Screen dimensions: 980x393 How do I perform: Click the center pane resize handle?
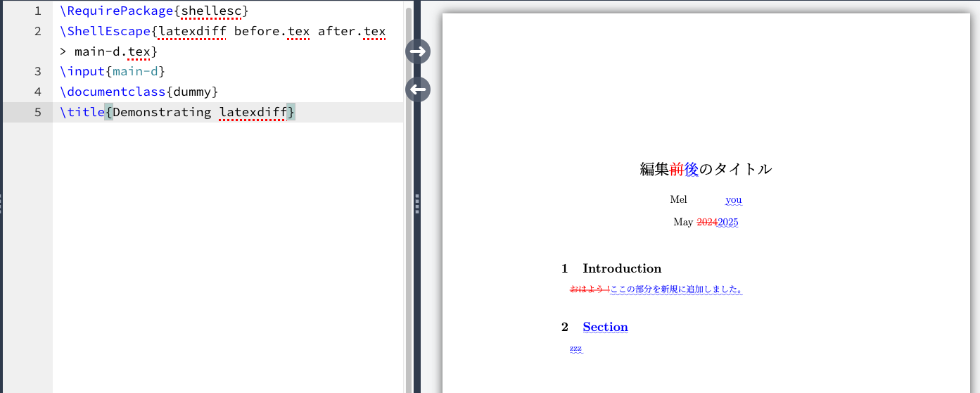click(x=418, y=204)
